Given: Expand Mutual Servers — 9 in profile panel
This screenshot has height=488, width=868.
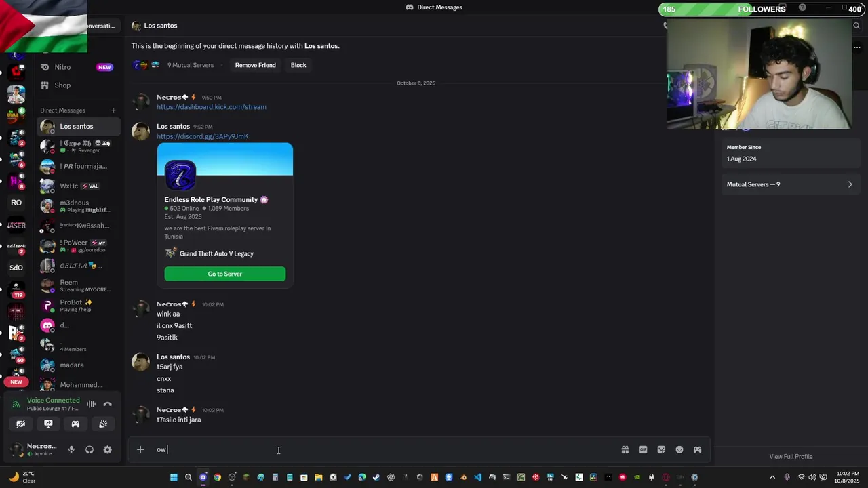Looking at the screenshot, I should pos(790,184).
